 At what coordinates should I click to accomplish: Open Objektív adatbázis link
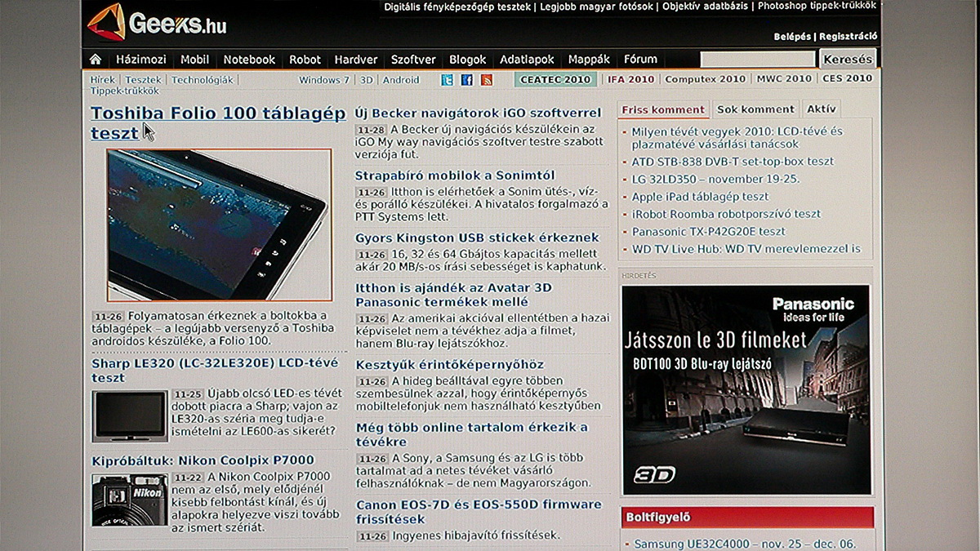tap(706, 7)
